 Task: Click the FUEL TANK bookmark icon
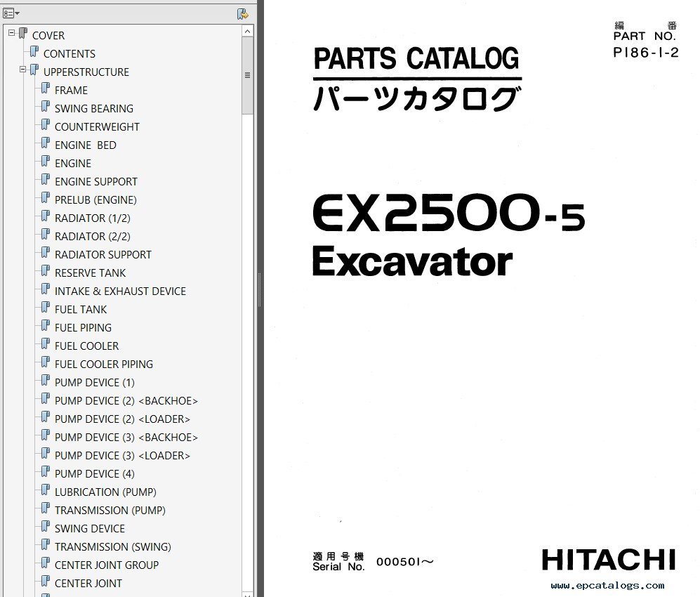pyautogui.click(x=45, y=308)
